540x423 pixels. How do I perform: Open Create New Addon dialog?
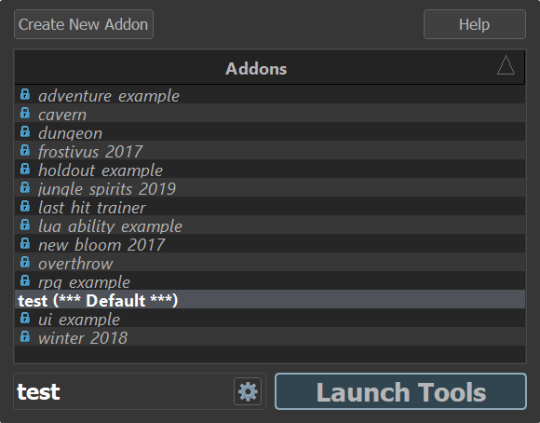tap(84, 24)
